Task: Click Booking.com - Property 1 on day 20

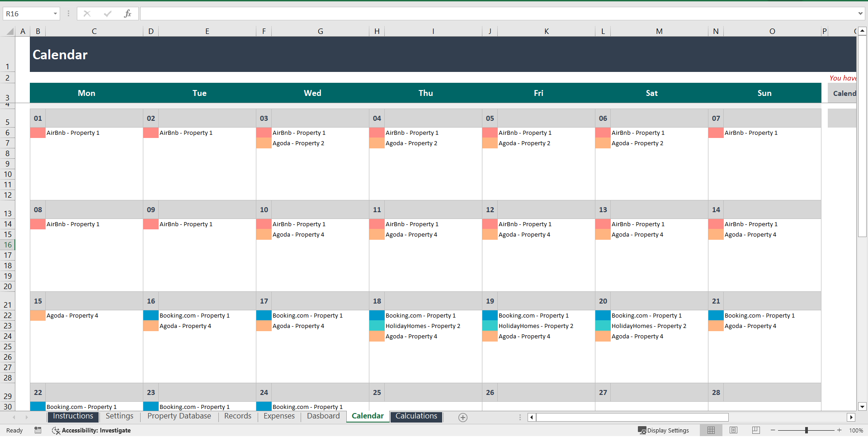Action: pos(646,315)
